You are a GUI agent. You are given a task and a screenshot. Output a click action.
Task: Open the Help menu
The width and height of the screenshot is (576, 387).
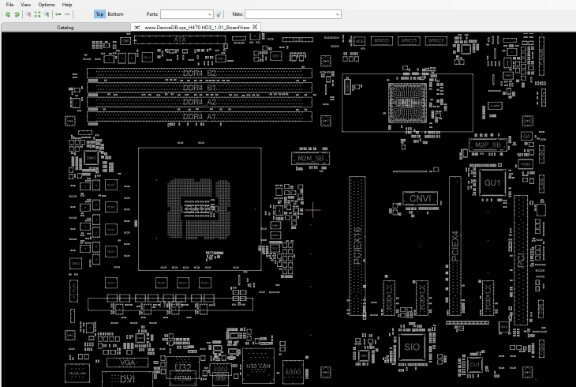67,4
